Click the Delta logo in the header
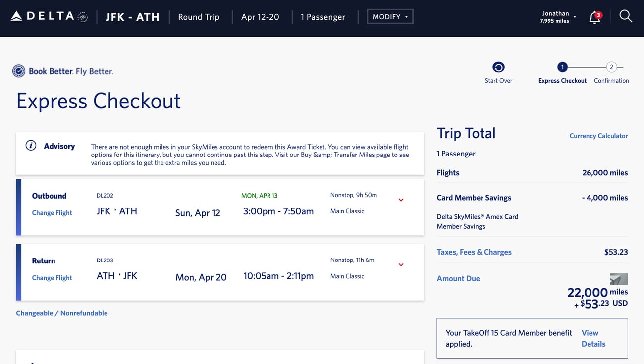This screenshot has width=644, height=364. point(42,15)
